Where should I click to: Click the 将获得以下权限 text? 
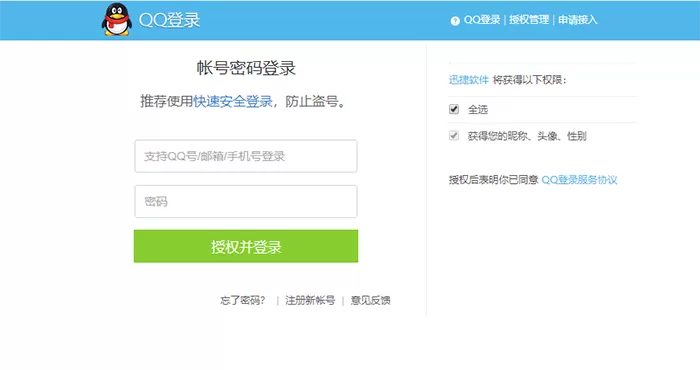pyautogui.click(x=529, y=80)
